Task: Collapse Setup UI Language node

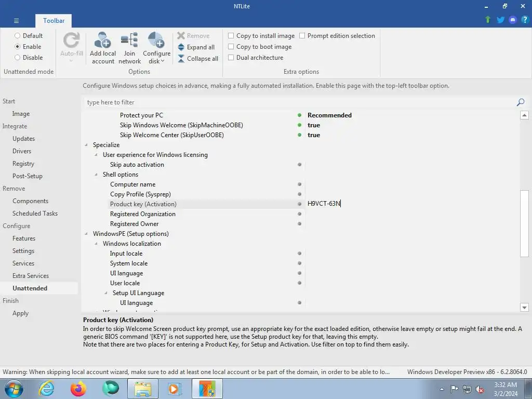Action: [106, 293]
